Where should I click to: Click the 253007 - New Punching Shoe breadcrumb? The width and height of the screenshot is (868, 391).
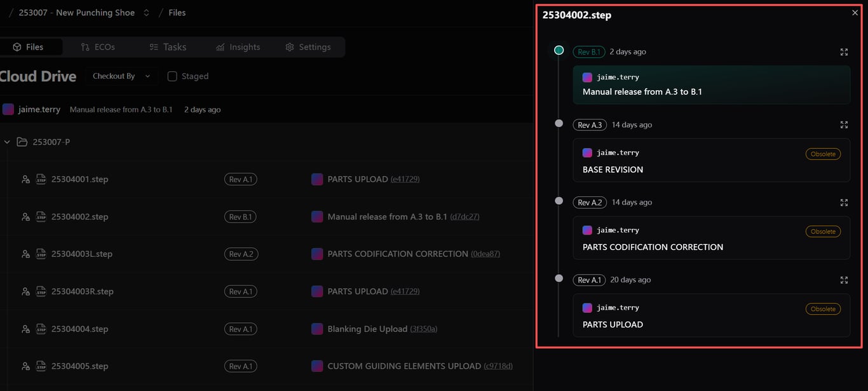(77, 13)
